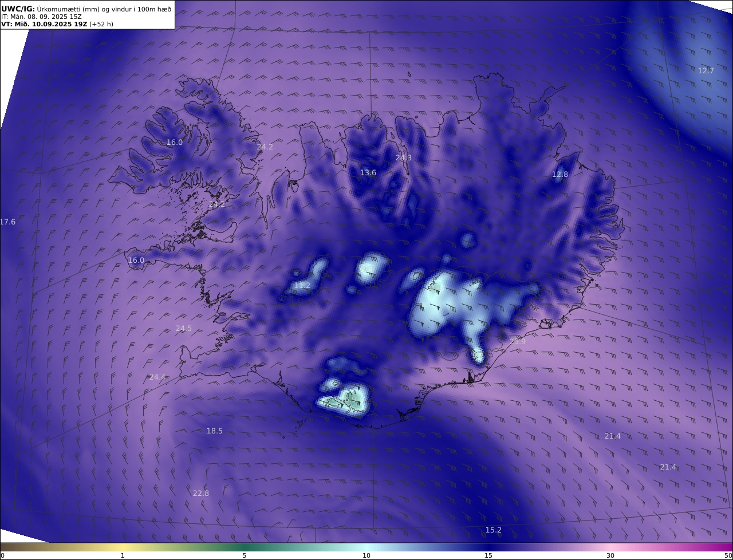Click the colorbar tick label 0
Viewport: 733px width, 560px height.
[x=2, y=555]
